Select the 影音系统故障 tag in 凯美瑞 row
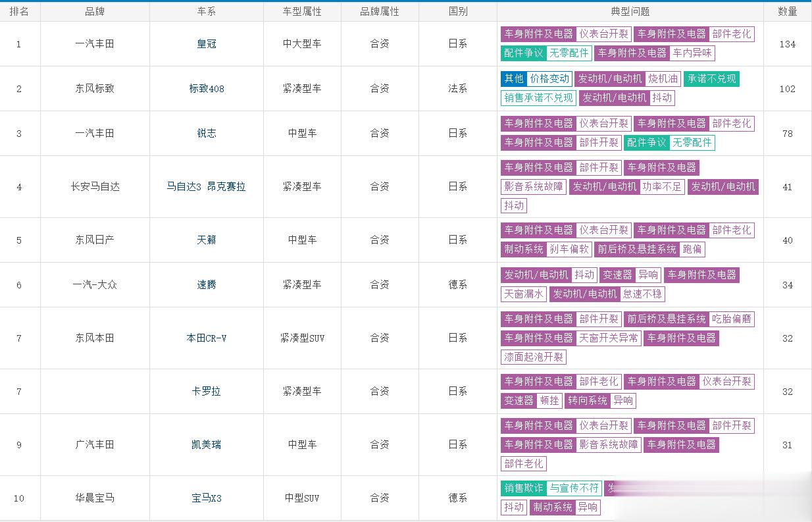This screenshot has height=522, width=812. click(609, 445)
